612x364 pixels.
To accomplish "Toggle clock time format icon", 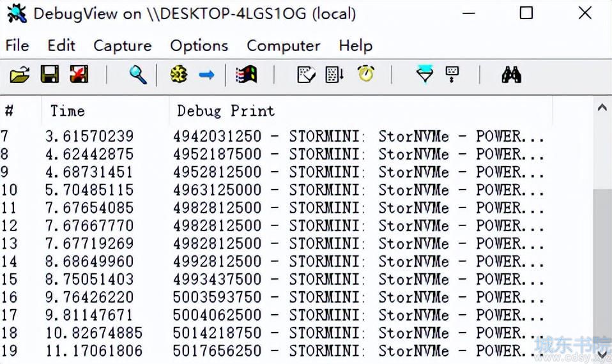I will 365,73.
